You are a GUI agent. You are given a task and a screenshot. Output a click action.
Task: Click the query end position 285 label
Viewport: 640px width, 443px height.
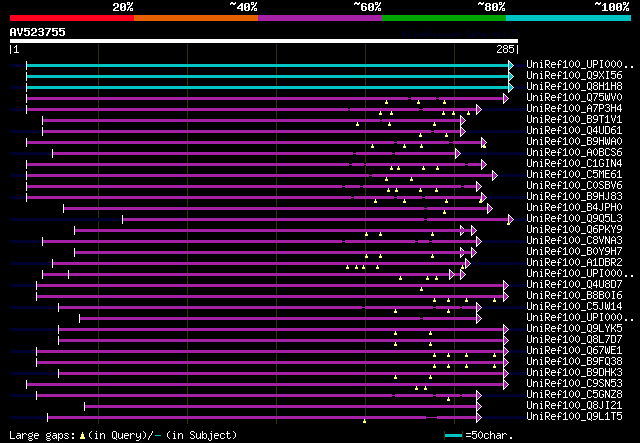(x=505, y=49)
